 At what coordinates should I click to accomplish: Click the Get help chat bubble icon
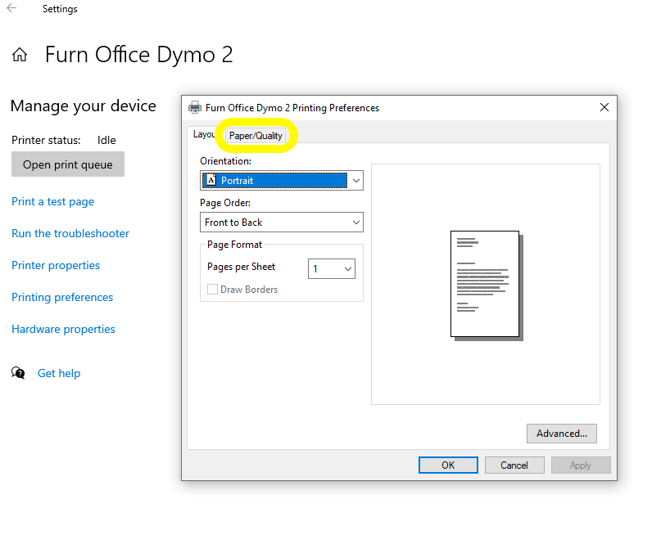18,373
